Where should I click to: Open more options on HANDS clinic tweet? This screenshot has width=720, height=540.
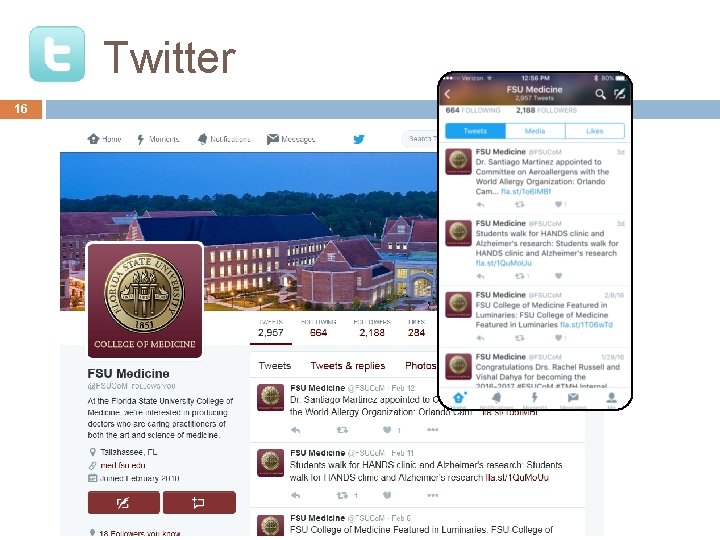[x=433, y=495]
